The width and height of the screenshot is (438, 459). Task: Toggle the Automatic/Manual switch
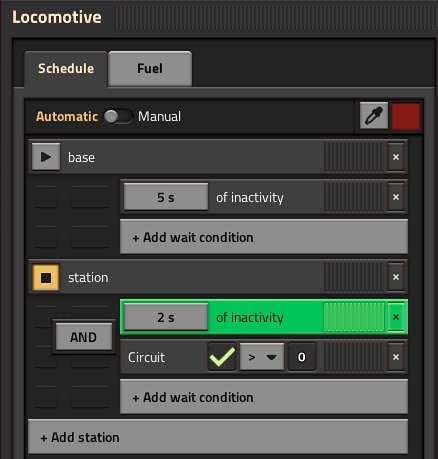tap(118, 116)
